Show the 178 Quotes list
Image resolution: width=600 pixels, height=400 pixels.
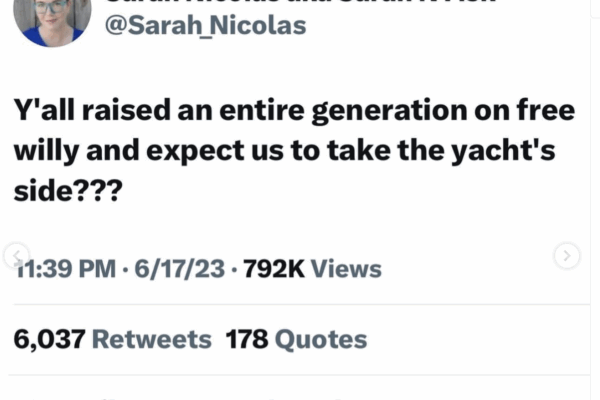tap(296, 340)
